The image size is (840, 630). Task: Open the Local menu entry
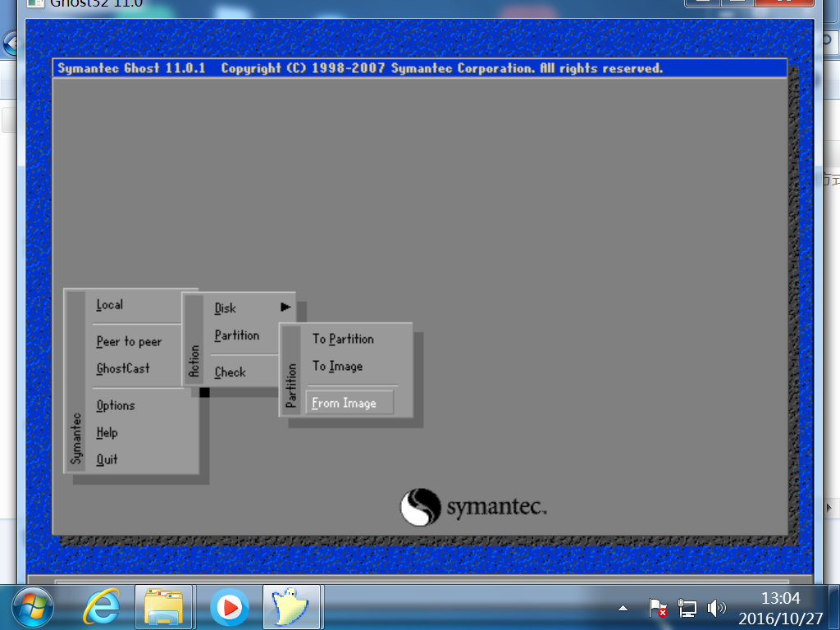click(x=109, y=305)
